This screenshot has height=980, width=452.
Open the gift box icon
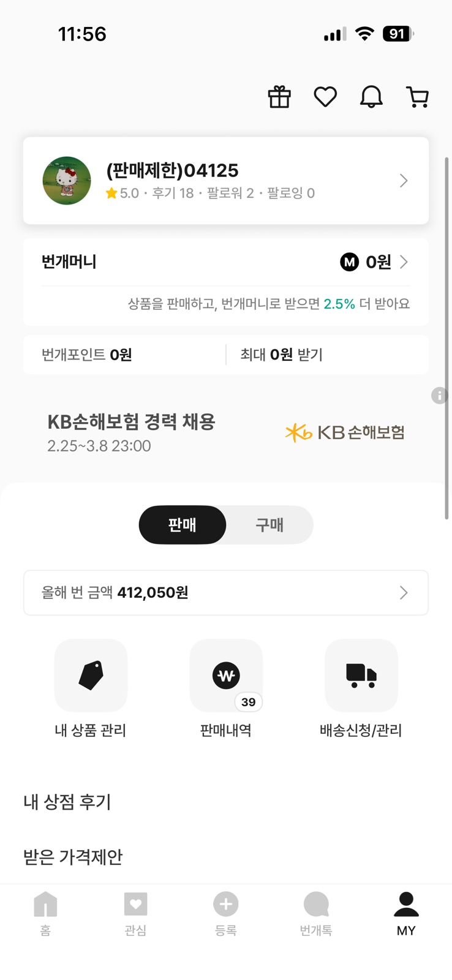tap(279, 97)
